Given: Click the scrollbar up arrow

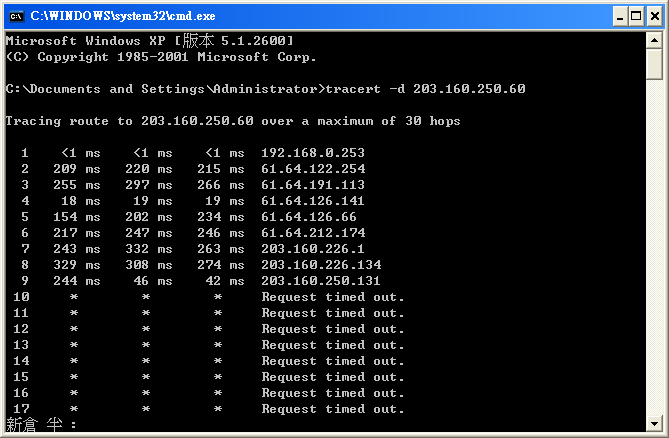Looking at the screenshot, I should tap(654, 40).
